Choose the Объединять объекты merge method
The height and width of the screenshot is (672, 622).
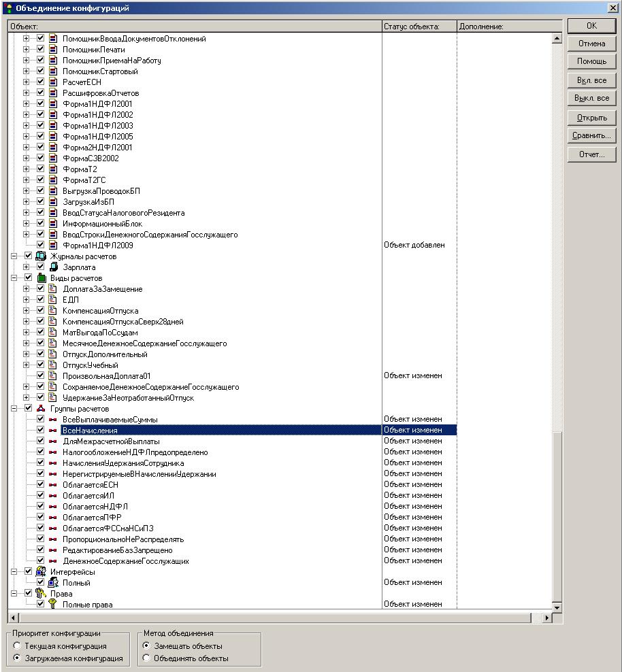coord(146,658)
